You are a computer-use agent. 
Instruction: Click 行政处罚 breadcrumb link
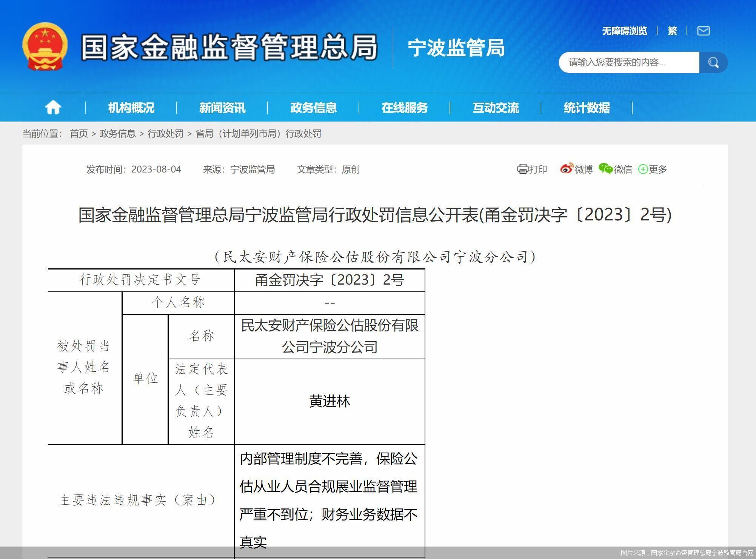(166, 134)
